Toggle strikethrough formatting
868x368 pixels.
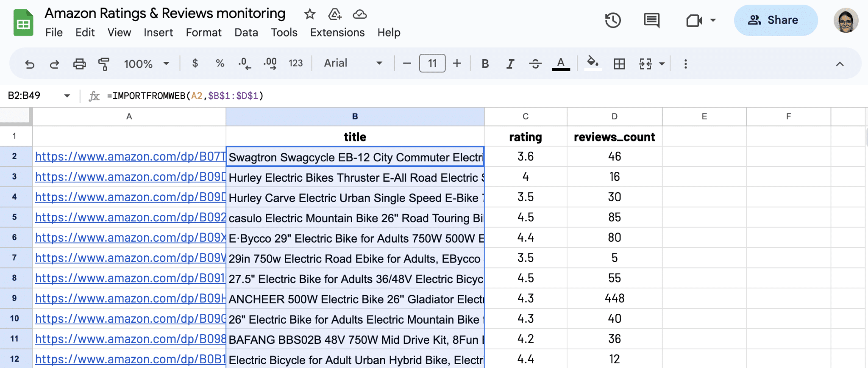point(535,64)
